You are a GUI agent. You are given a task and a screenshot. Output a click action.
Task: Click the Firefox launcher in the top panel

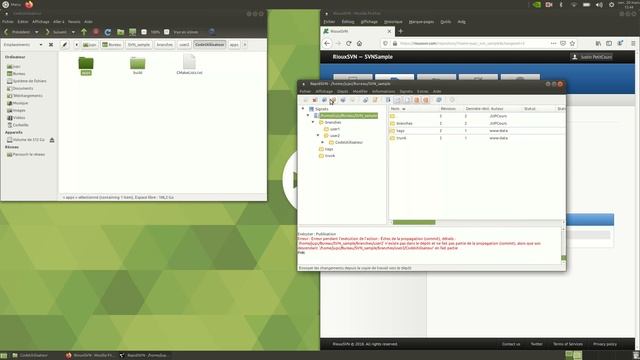tap(29, 4)
